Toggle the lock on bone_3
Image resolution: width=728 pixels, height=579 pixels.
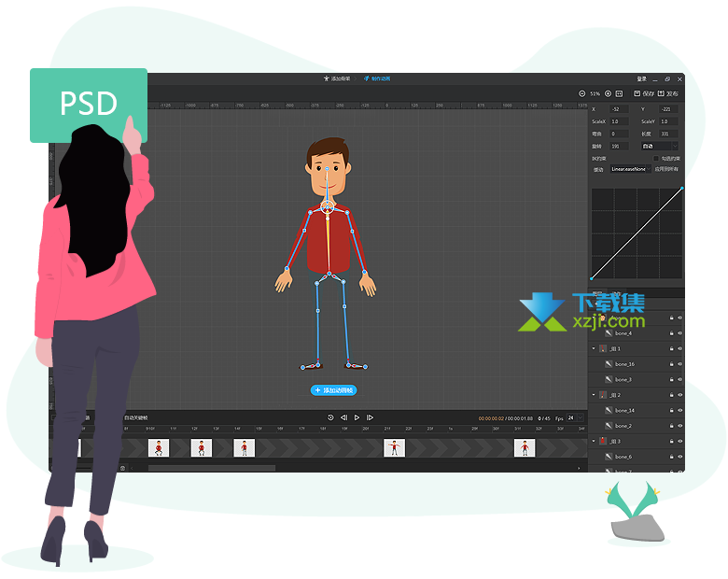coord(671,379)
